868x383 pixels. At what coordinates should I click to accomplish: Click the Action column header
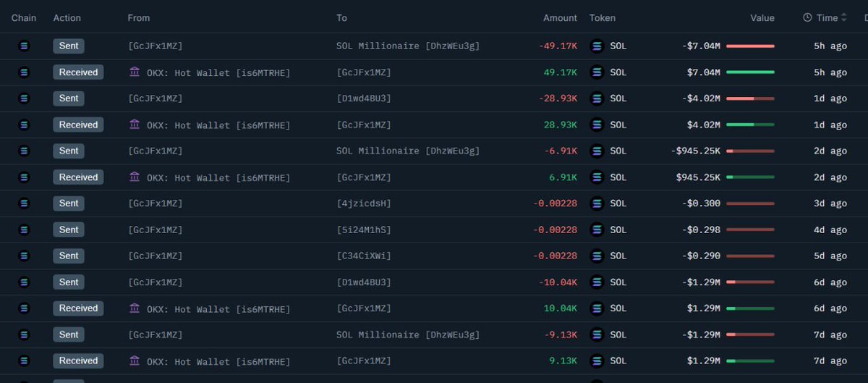[67, 17]
